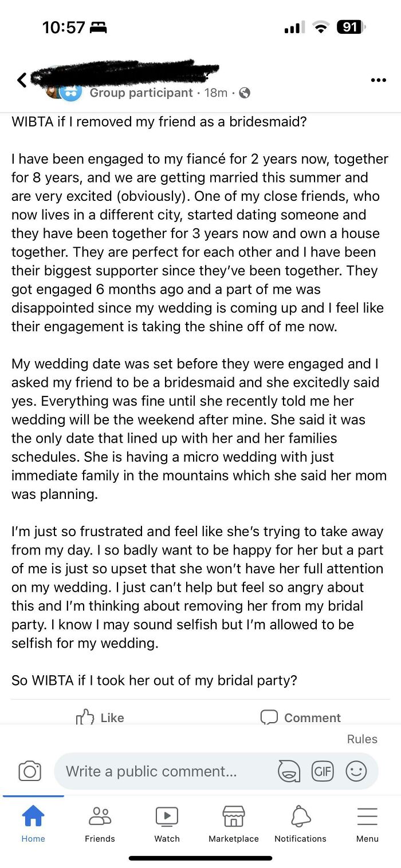
Task: Open the post options three-dot menu
Action: 378,81
